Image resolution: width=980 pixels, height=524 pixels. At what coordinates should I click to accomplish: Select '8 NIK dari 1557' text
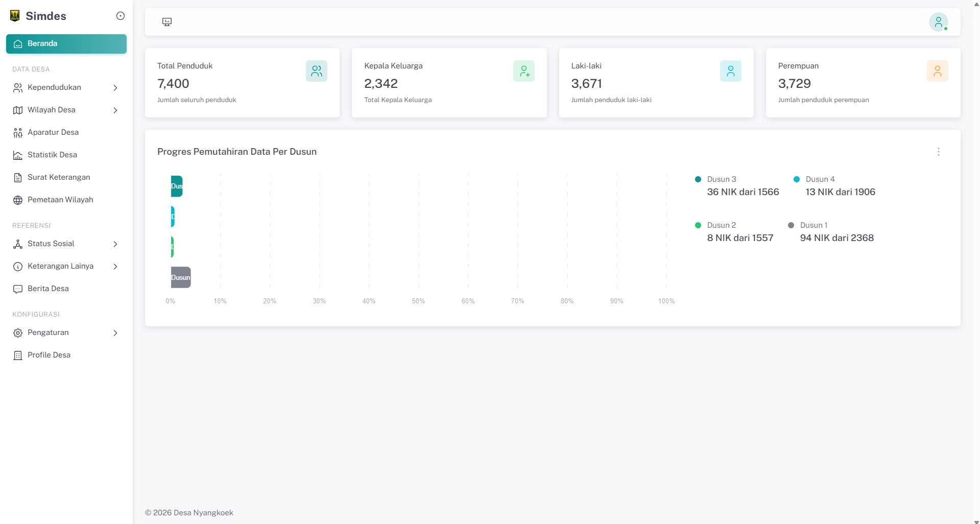[x=740, y=238]
